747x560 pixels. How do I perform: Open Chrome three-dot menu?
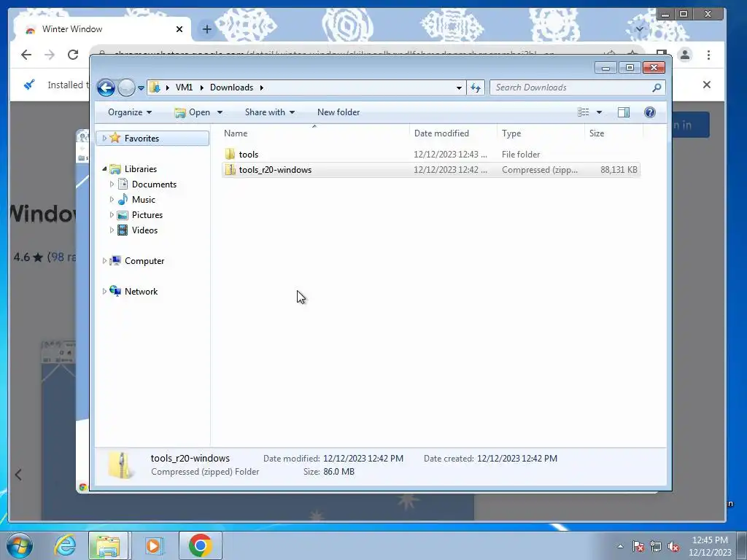708,55
